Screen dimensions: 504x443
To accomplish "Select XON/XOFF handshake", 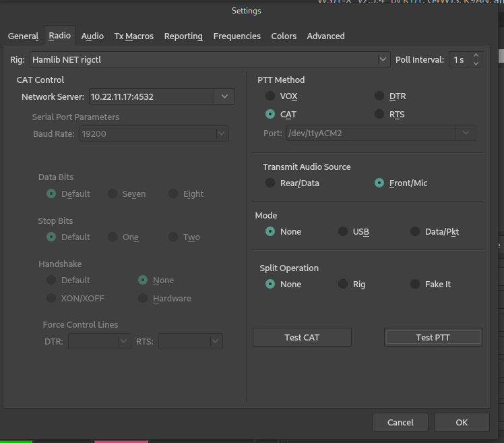I will coord(75,298).
